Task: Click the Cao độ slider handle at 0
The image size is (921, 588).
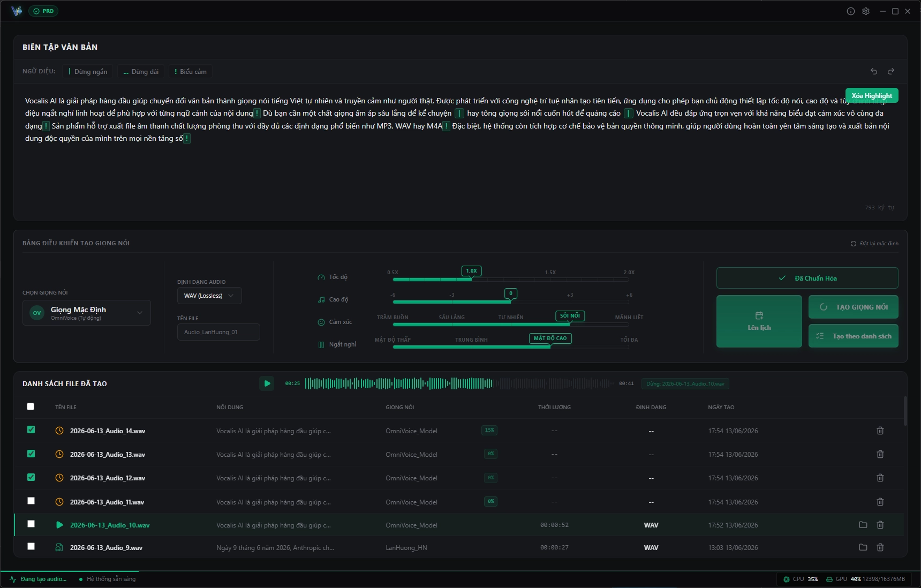Action: click(x=511, y=293)
